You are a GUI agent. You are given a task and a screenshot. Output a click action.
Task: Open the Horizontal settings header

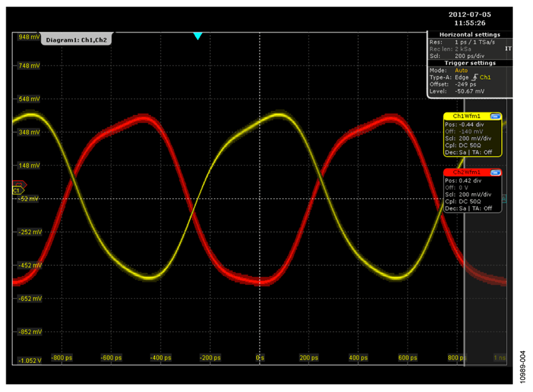pyautogui.click(x=470, y=35)
